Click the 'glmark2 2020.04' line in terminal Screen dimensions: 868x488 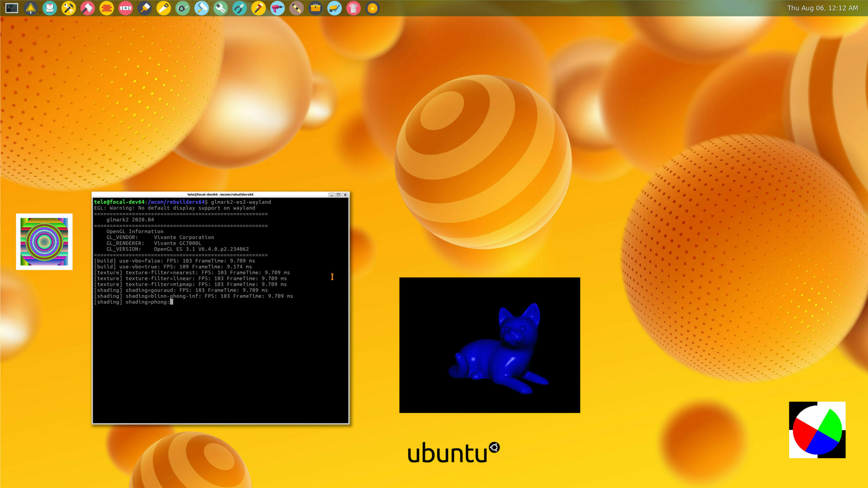130,220
